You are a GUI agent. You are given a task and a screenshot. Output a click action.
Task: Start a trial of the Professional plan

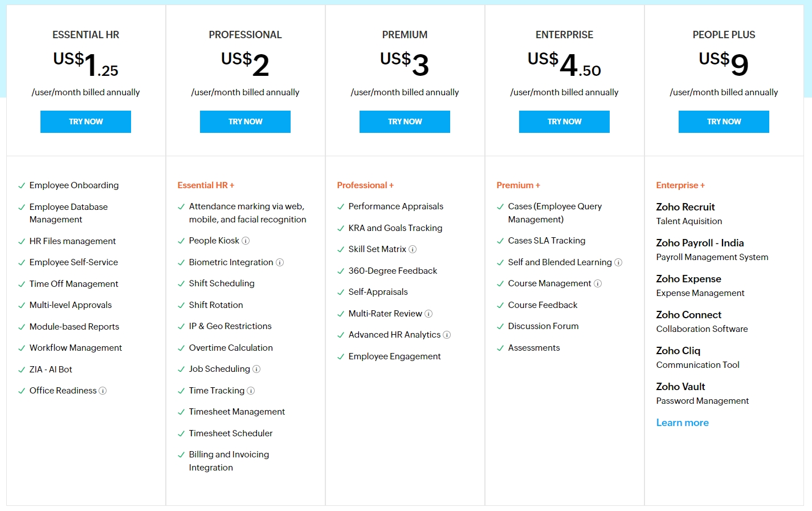[245, 121]
